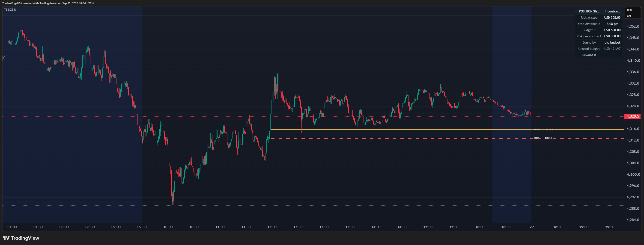The height and width of the screenshot is (245, 644).
Task: Click the '3.08 pts' stop distance value
Action: point(612,24)
